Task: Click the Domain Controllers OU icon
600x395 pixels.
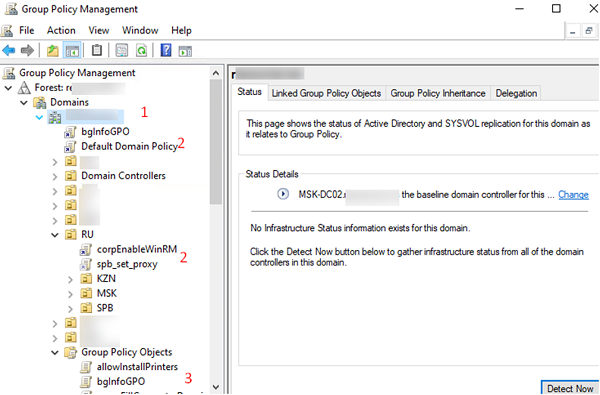Action: click(x=70, y=176)
